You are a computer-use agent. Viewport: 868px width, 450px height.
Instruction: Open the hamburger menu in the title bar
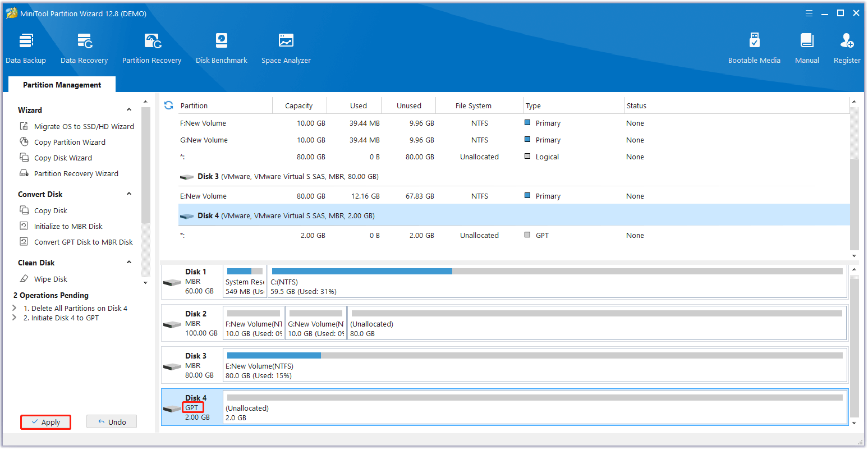(x=809, y=13)
